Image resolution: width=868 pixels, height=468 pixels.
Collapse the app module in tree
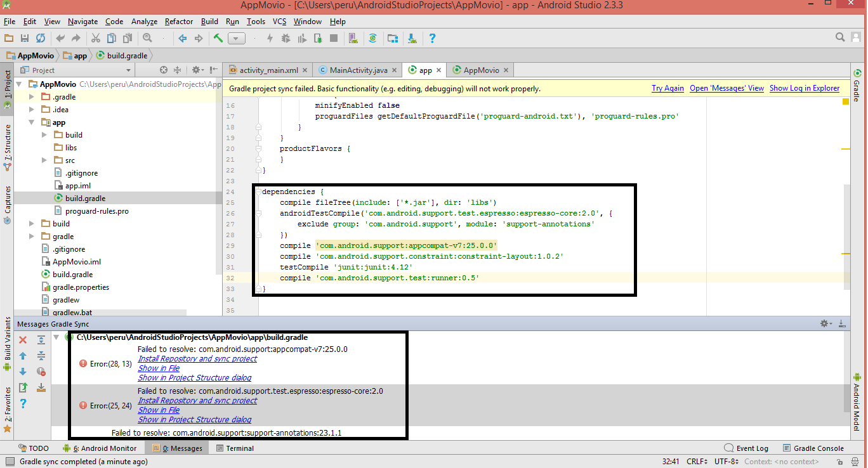pos(32,122)
